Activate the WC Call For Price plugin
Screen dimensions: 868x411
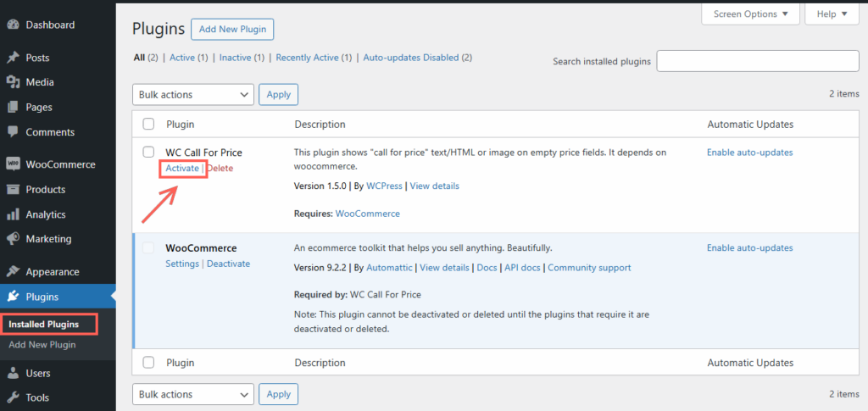[182, 168]
